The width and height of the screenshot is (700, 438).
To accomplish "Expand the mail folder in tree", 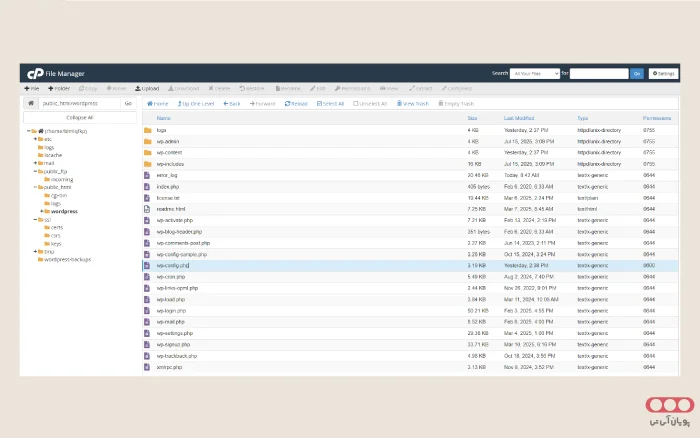I will (35, 163).
